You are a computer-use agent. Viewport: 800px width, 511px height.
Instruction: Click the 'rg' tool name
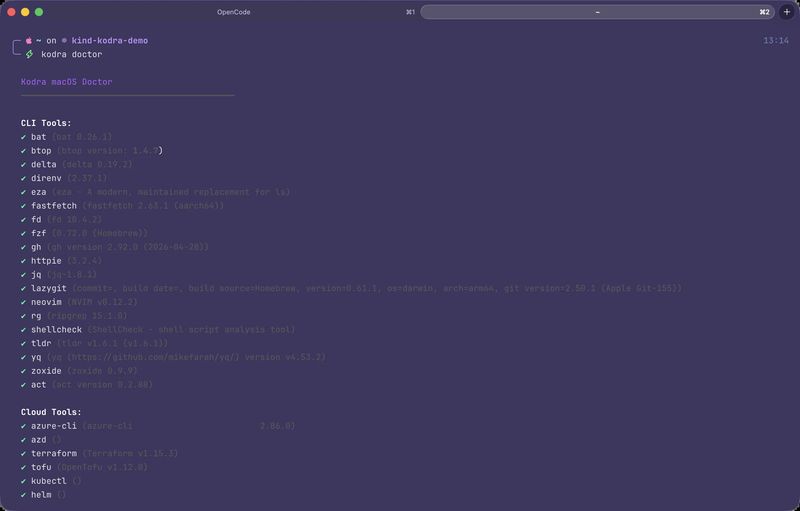pos(36,316)
